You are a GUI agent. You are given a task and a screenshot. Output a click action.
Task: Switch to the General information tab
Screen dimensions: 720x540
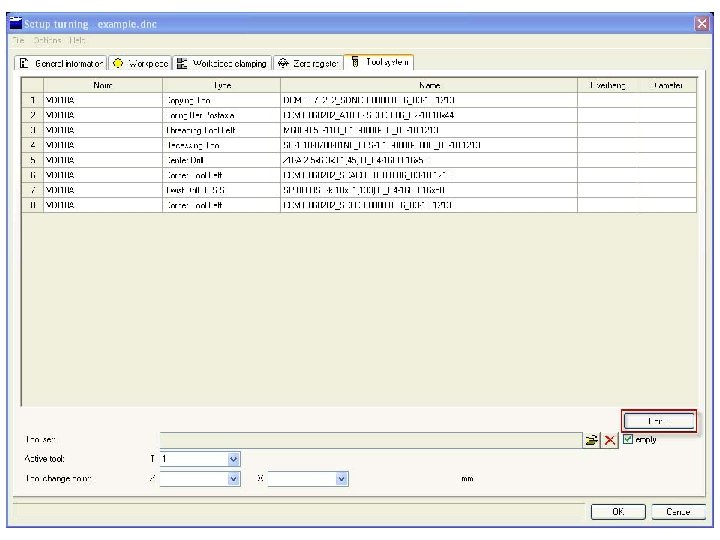click(61, 63)
